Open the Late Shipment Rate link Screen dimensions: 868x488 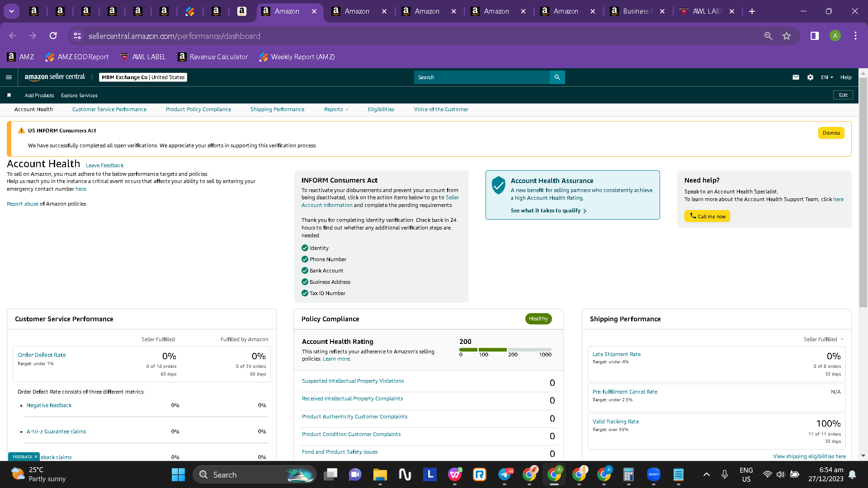(x=617, y=354)
